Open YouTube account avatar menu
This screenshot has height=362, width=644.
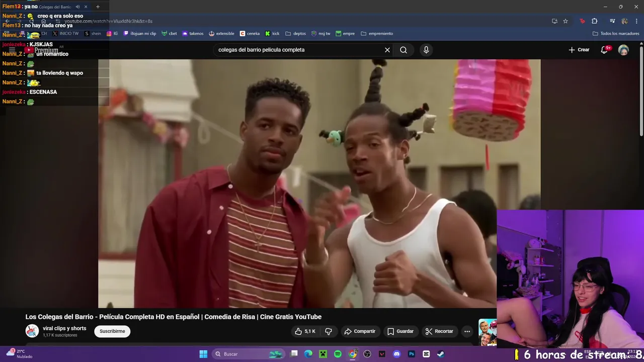[x=623, y=50]
